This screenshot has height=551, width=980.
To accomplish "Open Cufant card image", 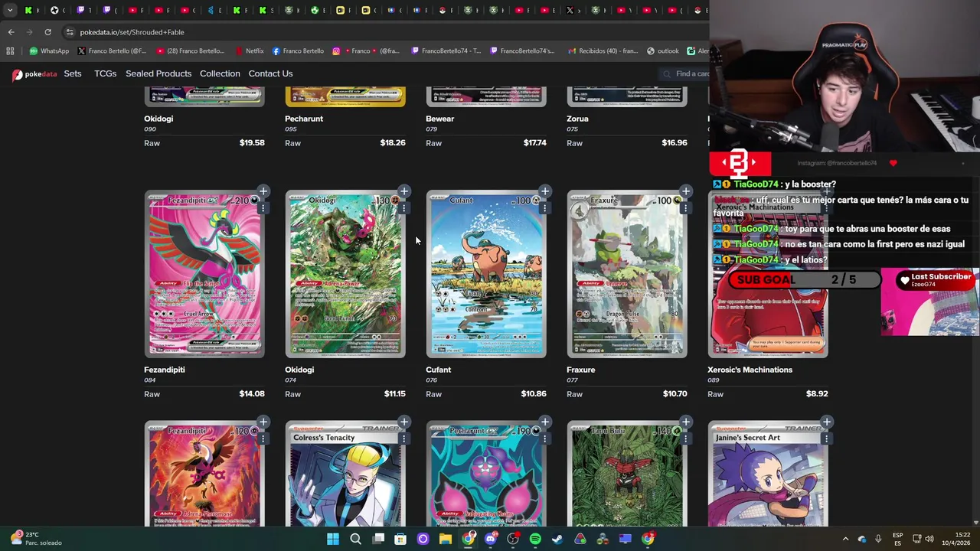I will tap(486, 275).
